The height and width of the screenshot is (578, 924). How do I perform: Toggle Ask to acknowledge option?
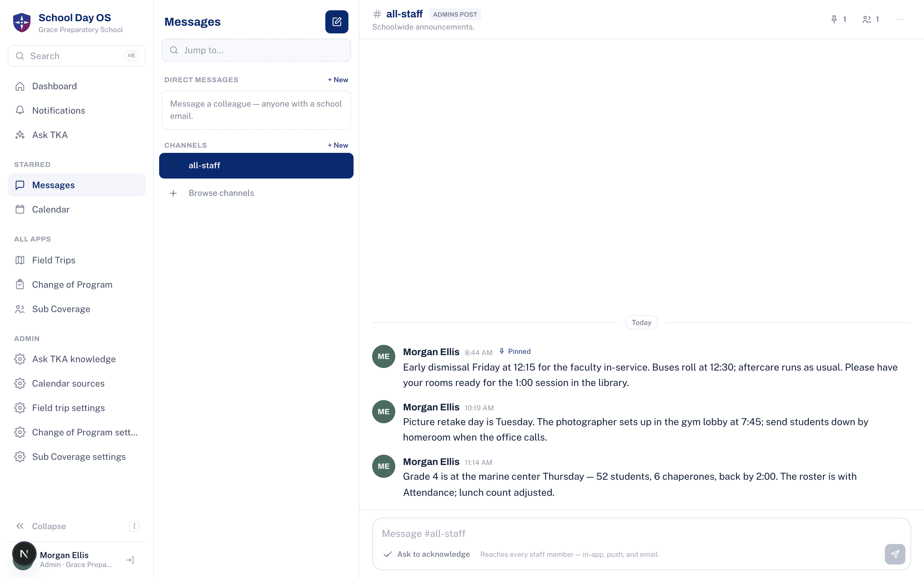click(426, 554)
